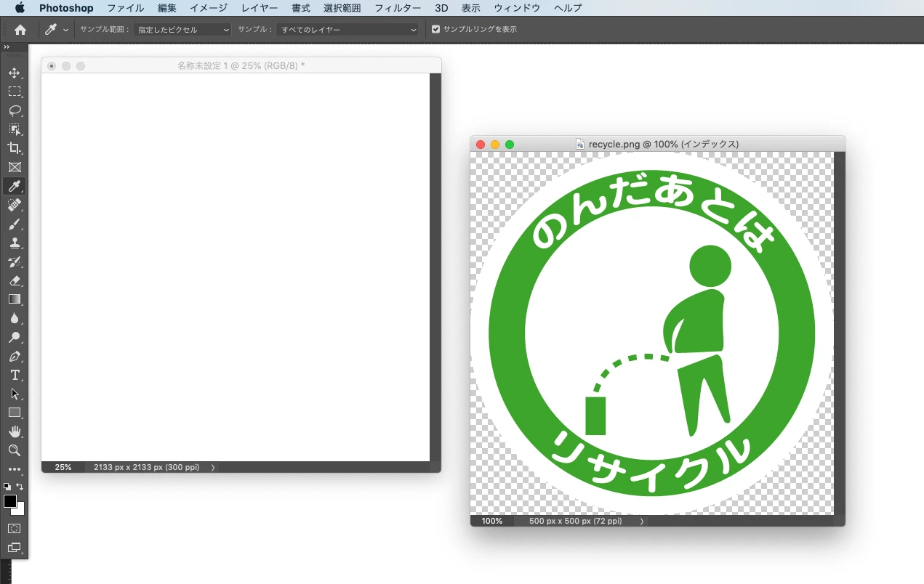Click the vertical scrollbar of recycle.png window
Viewport: 924px width, 584px height.
(839, 333)
